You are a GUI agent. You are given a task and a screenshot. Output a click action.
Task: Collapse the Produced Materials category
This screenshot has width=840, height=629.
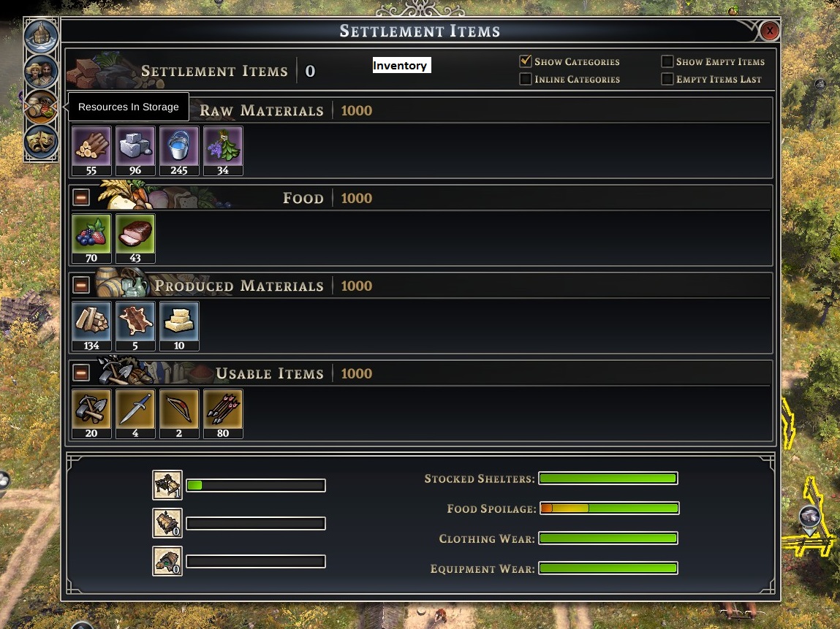[81, 285]
